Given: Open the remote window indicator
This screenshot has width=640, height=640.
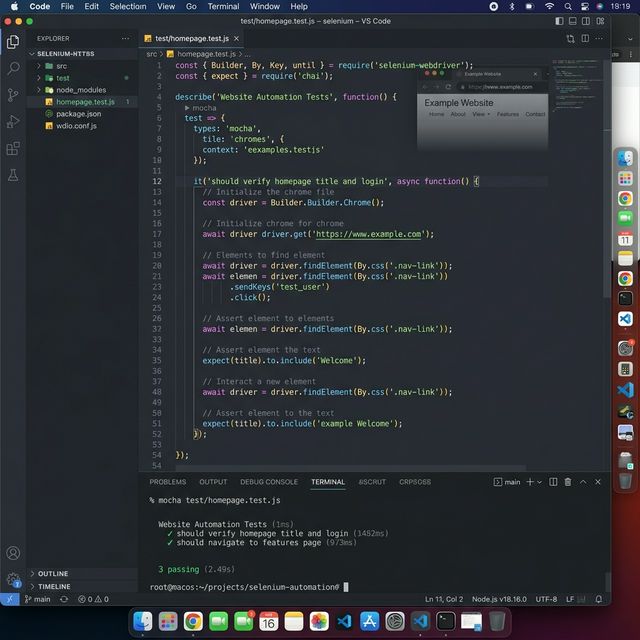Looking at the screenshot, I should (9, 599).
